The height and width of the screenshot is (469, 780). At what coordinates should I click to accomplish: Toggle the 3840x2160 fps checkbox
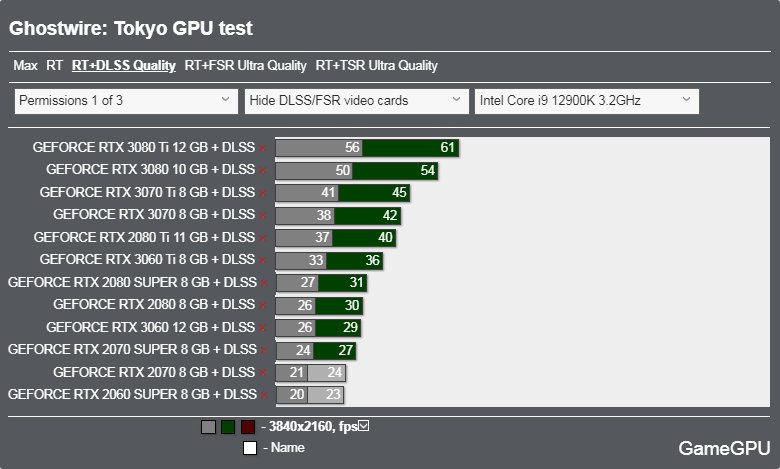coord(364,426)
